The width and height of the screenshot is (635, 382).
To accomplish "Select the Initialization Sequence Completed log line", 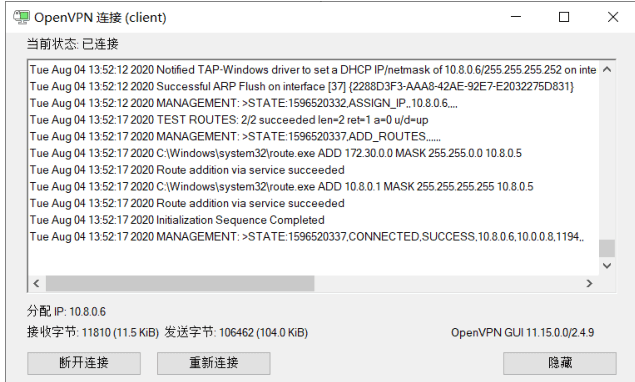I will [x=177, y=220].
